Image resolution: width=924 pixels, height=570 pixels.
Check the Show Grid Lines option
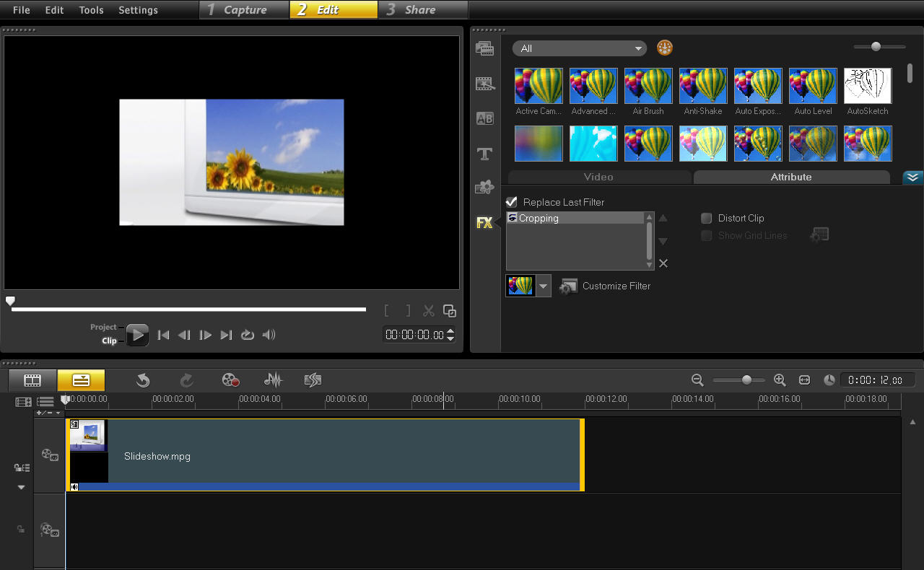(x=706, y=235)
